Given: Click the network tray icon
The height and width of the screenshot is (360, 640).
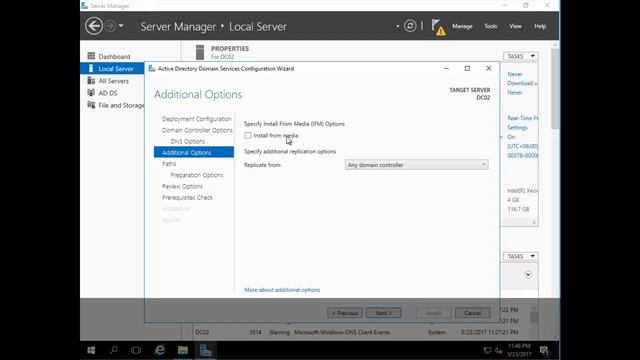Looking at the screenshot, I should click(x=487, y=350).
